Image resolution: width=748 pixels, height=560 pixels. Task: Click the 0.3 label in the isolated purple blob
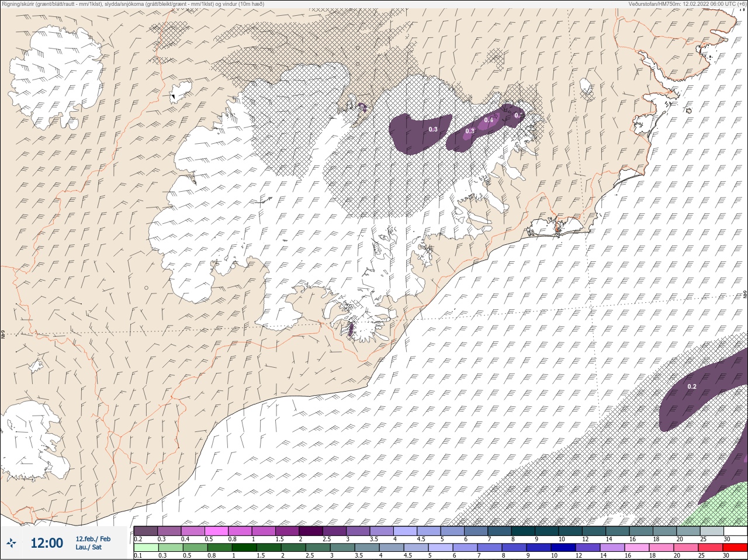433,129
